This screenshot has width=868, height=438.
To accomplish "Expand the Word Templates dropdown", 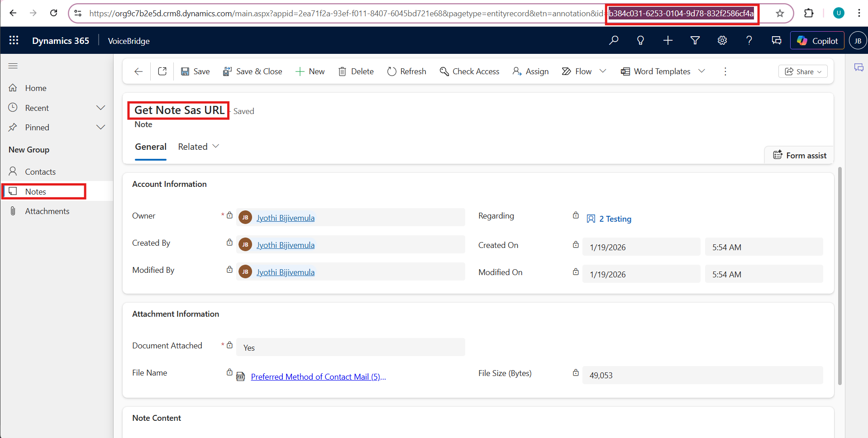I will [x=702, y=71].
